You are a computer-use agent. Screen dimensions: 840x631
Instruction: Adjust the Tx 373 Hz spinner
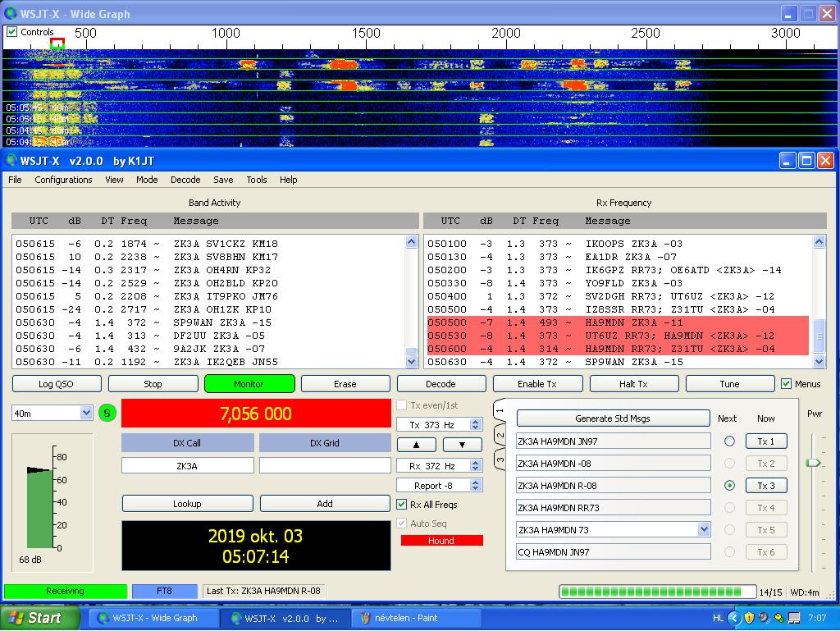point(475,425)
